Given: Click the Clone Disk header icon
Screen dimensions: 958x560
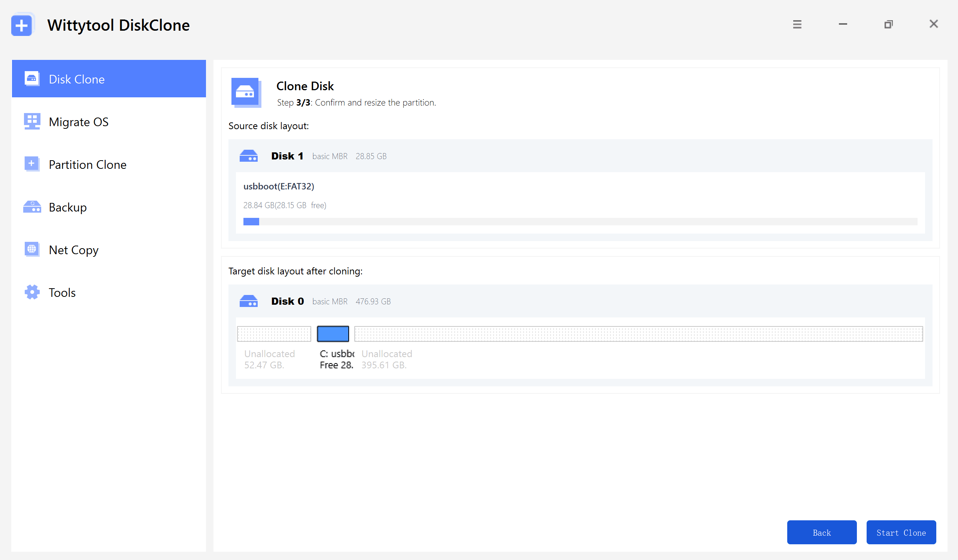Looking at the screenshot, I should tap(246, 92).
